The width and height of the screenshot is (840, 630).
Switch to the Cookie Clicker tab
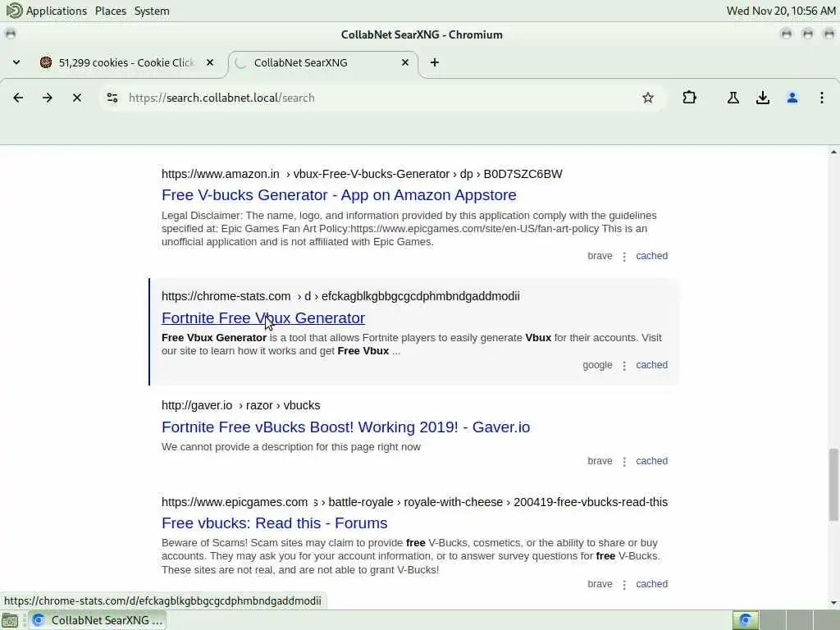coord(127,62)
